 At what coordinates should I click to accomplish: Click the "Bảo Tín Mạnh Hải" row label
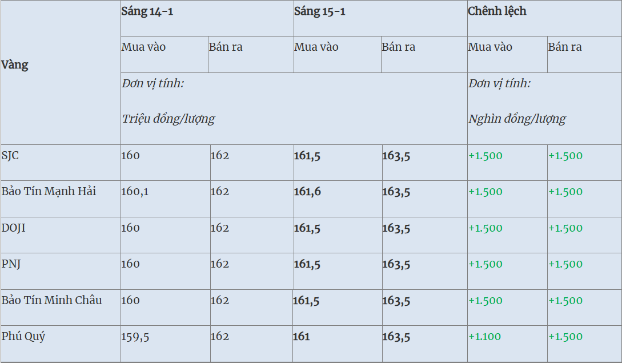pyautogui.click(x=49, y=191)
